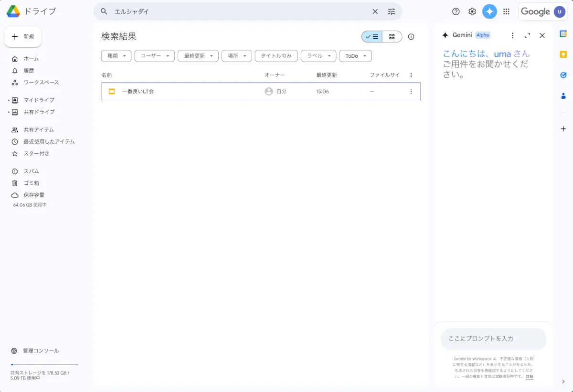Clear the search query with X icon

pyautogui.click(x=375, y=11)
